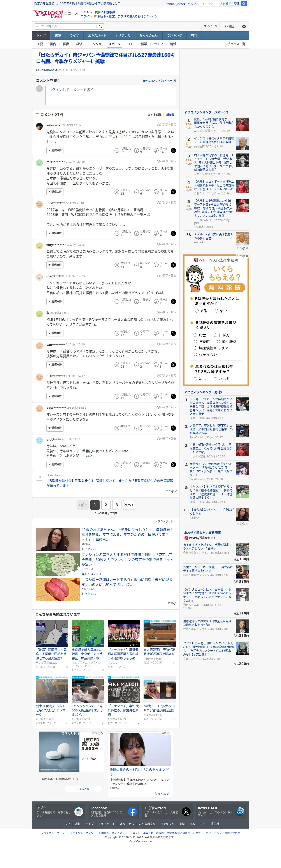Open the ランキング tab
The image size is (281, 868).
pos(174,36)
